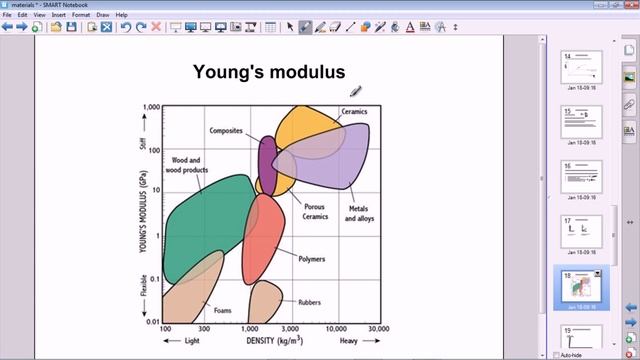
Task: Click main canvas scrollbar up arrow
Action: tap(542, 40)
